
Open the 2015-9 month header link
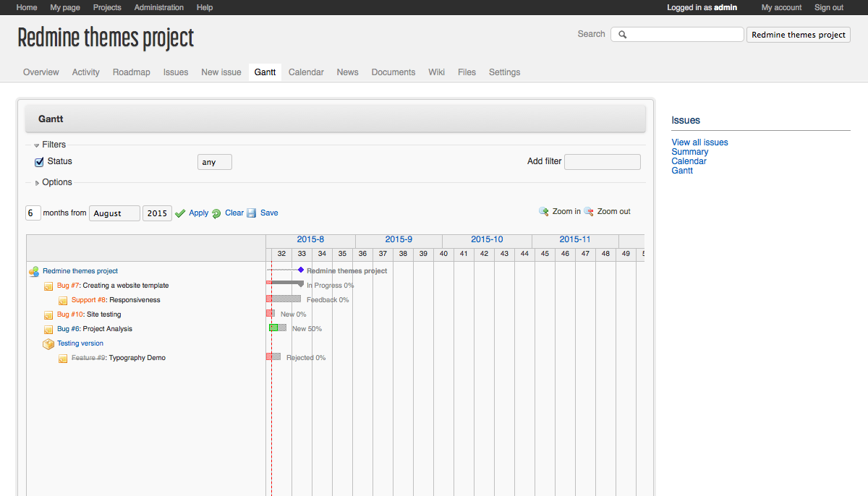point(399,239)
